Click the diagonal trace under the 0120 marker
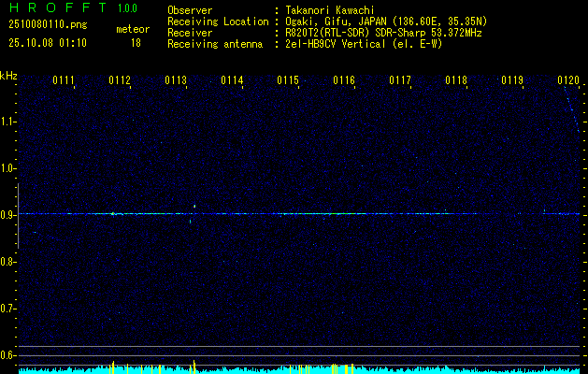The image size is (588, 374). [x=572, y=109]
